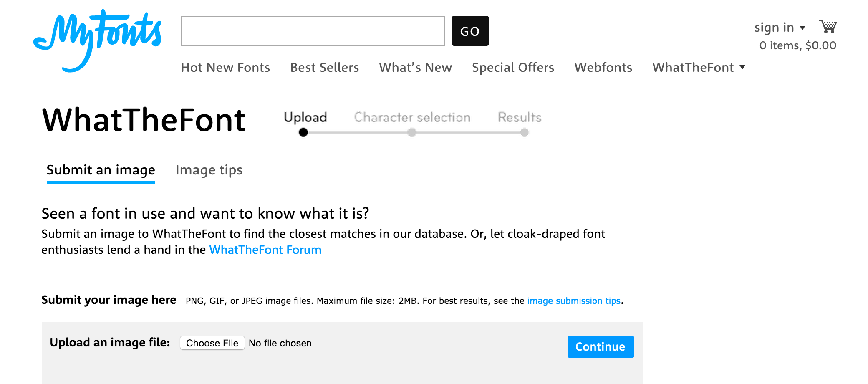The width and height of the screenshot is (868, 384).
Task: Click the MyFonts logo
Action: pos(97,41)
